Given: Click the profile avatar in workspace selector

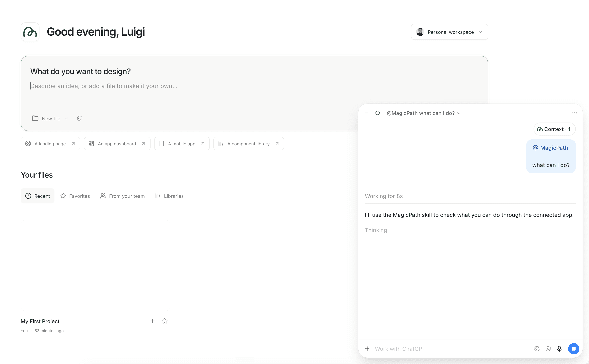Looking at the screenshot, I should (420, 32).
